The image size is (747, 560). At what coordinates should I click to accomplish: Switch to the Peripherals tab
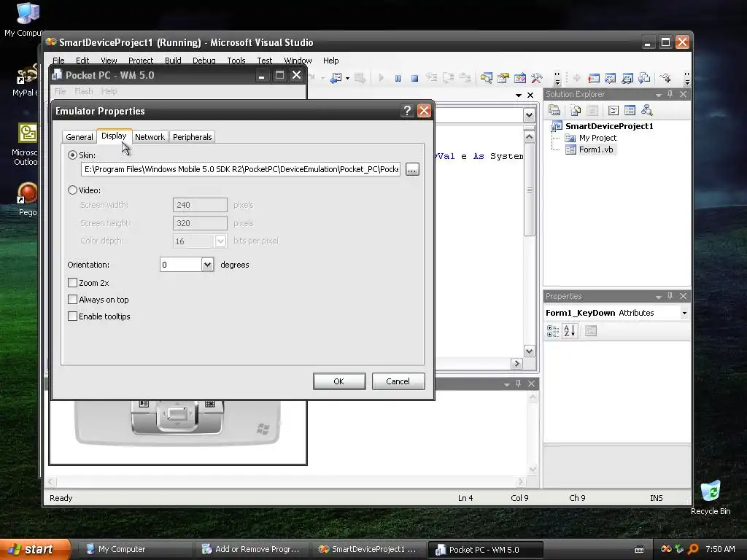192,136
